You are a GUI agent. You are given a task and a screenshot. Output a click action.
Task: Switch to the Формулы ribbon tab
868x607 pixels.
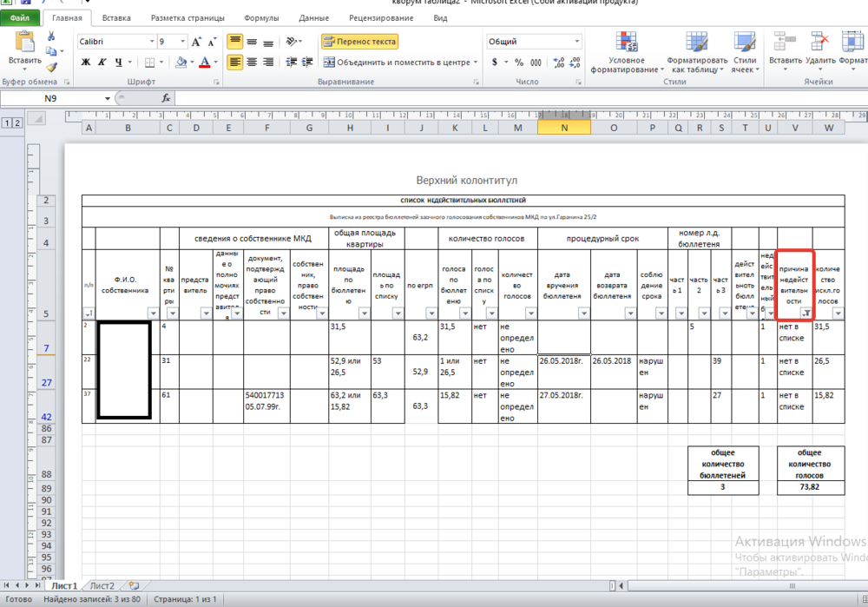261,17
